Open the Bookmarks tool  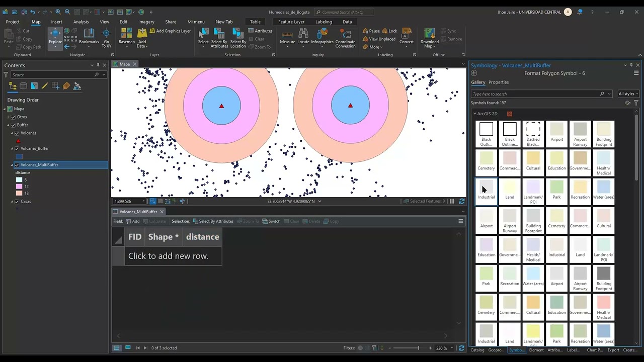point(89,37)
